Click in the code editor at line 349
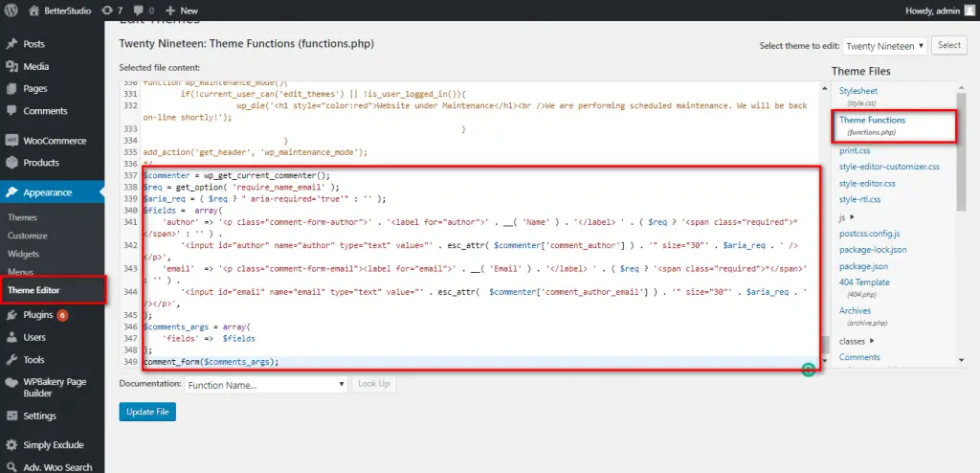The width and height of the screenshot is (980, 473). [480, 362]
